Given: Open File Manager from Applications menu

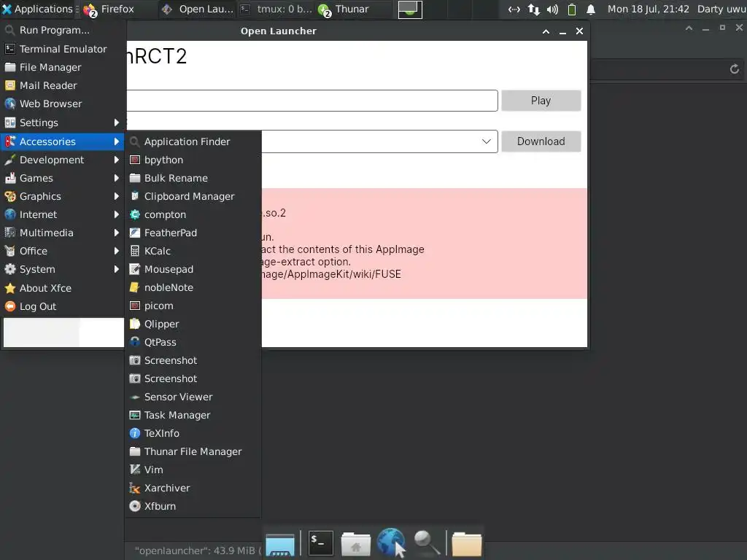Looking at the screenshot, I should 63,67.
